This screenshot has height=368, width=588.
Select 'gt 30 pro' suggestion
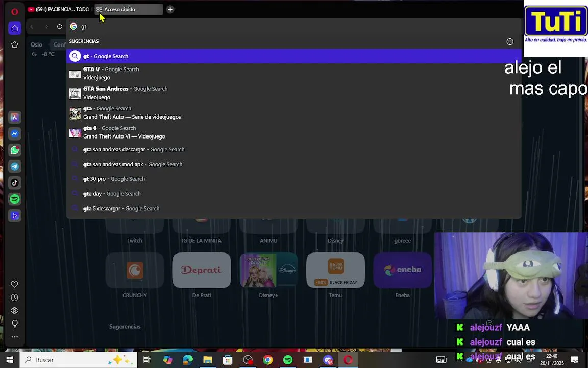[293, 179]
